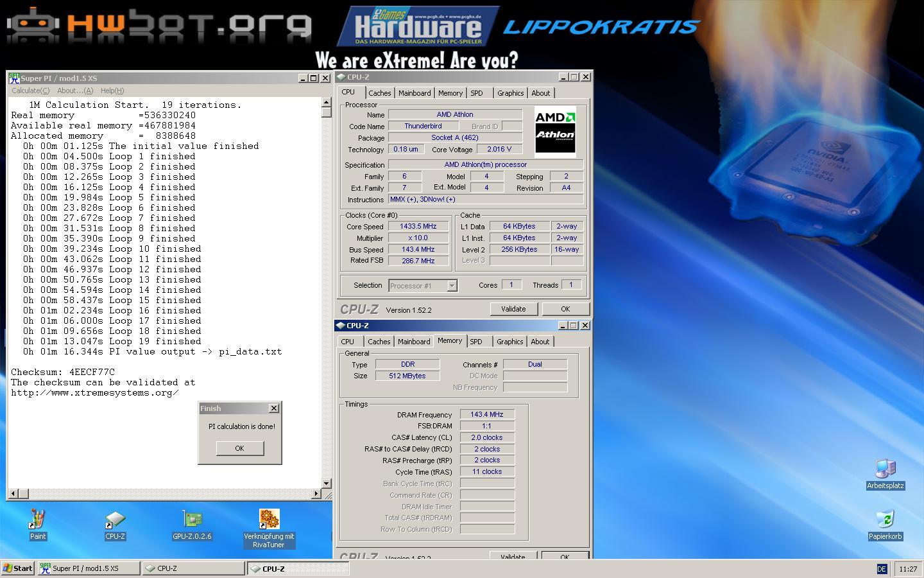This screenshot has height=578, width=924.
Task: Open the Help menu in Super PI
Action: coord(112,91)
